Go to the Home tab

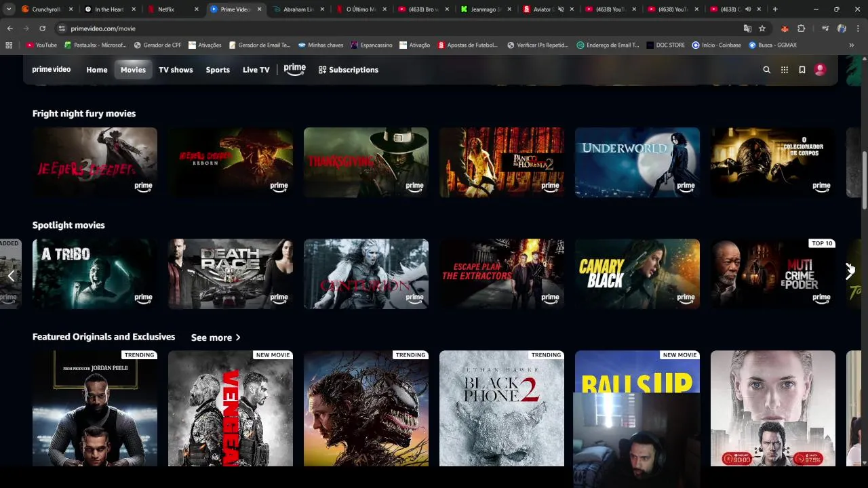(x=96, y=70)
